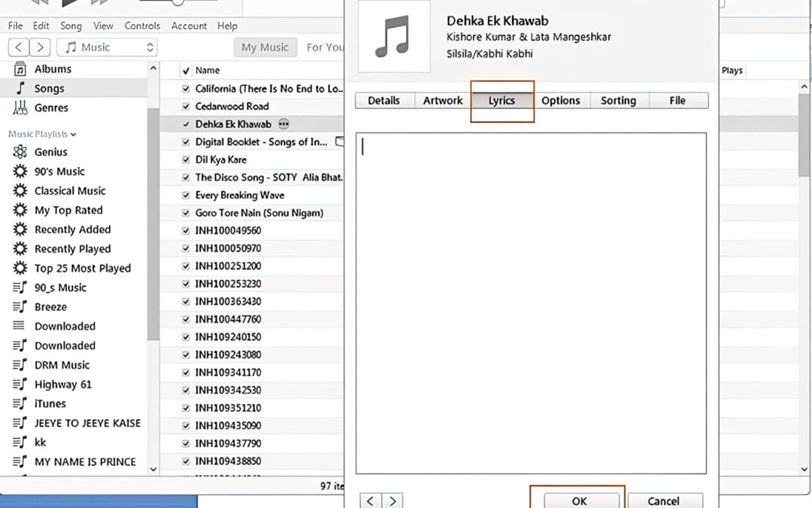812x508 pixels.
Task: Open the Song menu
Action: (71, 26)
